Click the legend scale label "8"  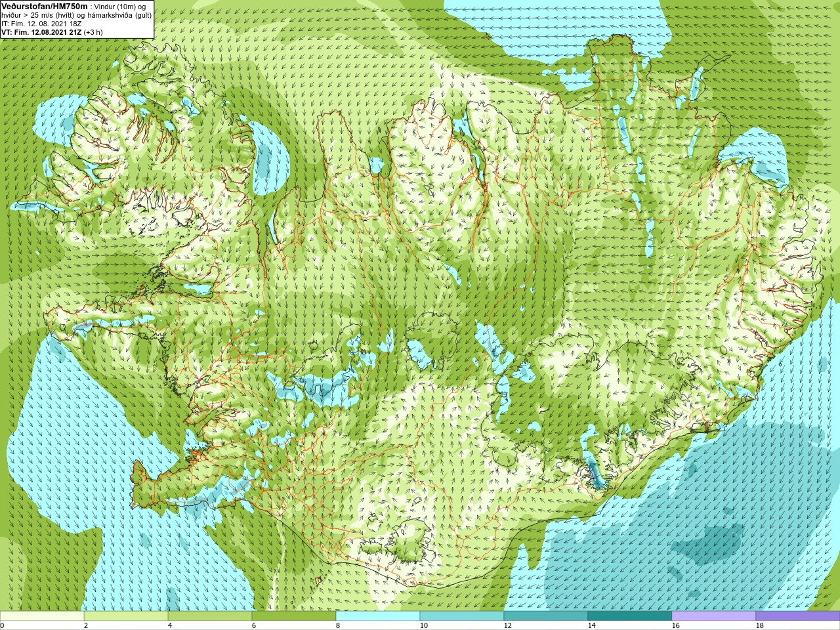coord(338,626)
